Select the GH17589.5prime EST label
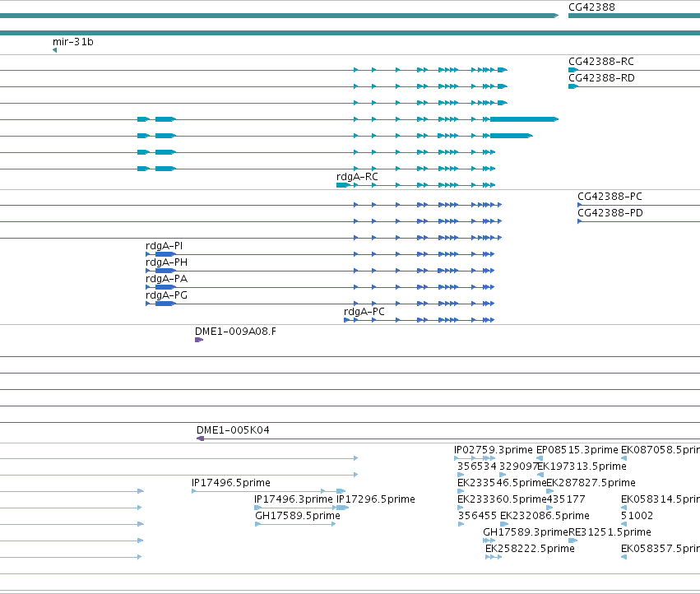 [x=298, y=516]
